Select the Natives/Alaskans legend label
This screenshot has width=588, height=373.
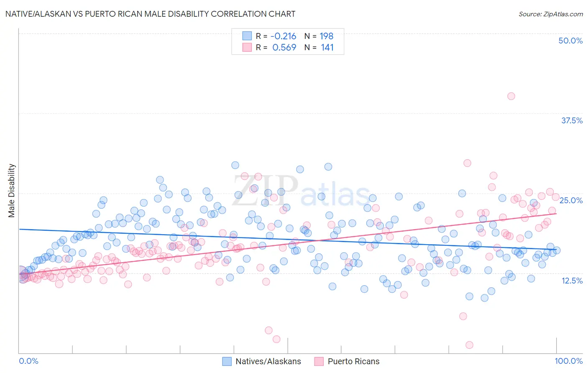point(268,361)
